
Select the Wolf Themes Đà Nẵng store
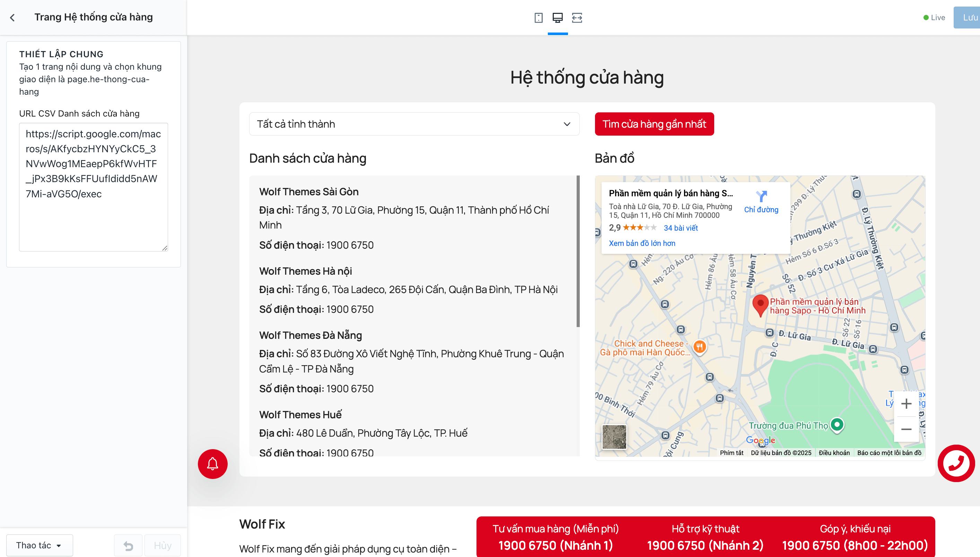click(x=310, y=335)
